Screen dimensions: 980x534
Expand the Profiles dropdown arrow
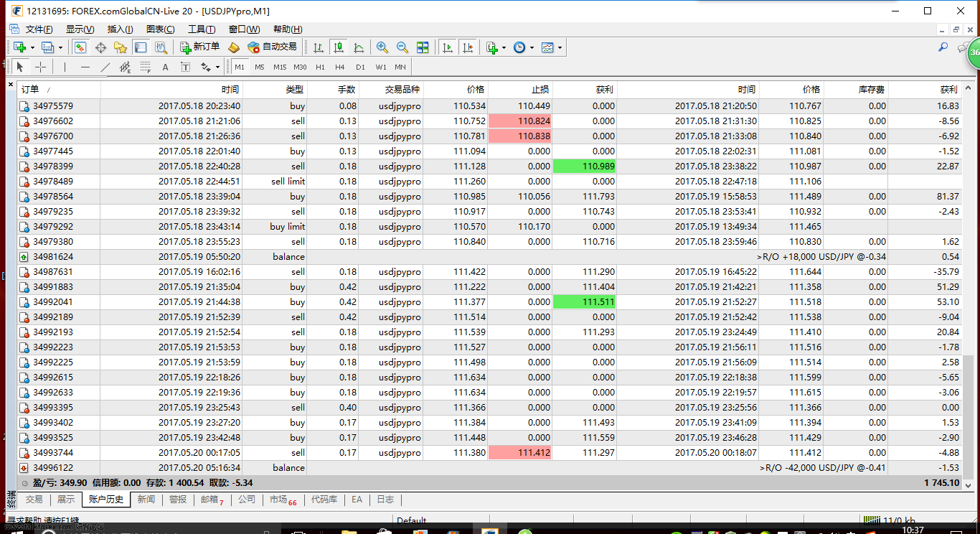pos(60,48)
